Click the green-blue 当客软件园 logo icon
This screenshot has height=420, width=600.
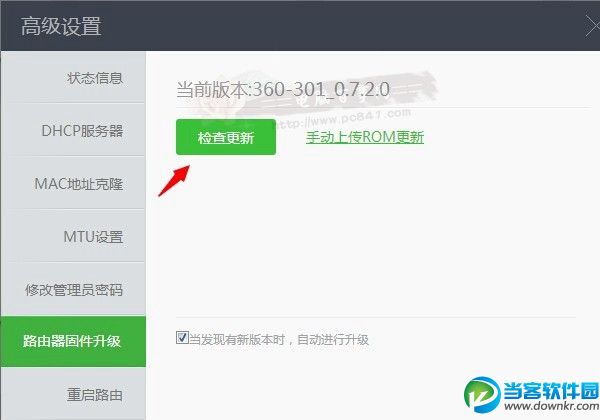coord(481,394)
